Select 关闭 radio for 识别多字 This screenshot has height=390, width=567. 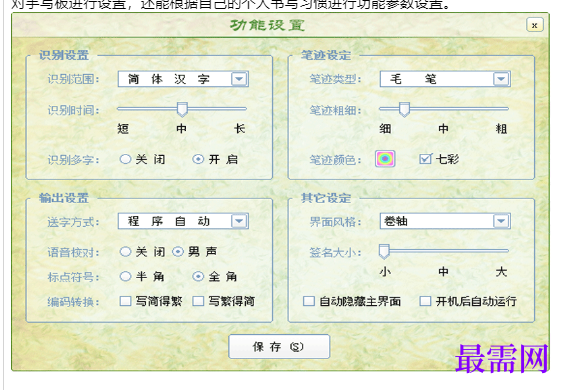pyautogui.click(x=125, y=159)
